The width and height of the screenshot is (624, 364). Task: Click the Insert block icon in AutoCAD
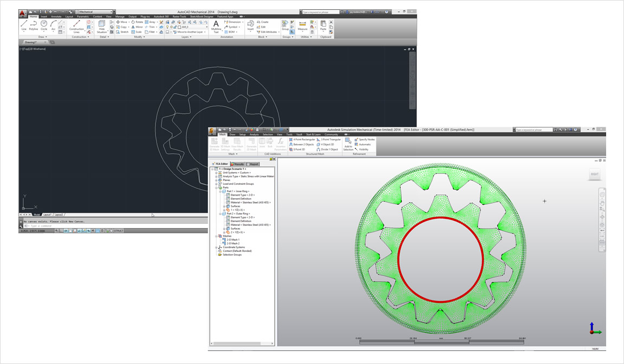(x=250, y=26)
